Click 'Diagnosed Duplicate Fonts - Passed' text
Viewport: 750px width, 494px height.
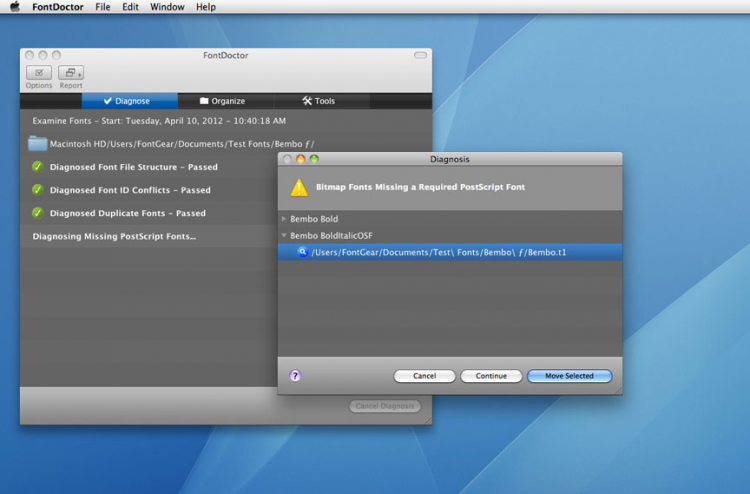coord(128,213)
